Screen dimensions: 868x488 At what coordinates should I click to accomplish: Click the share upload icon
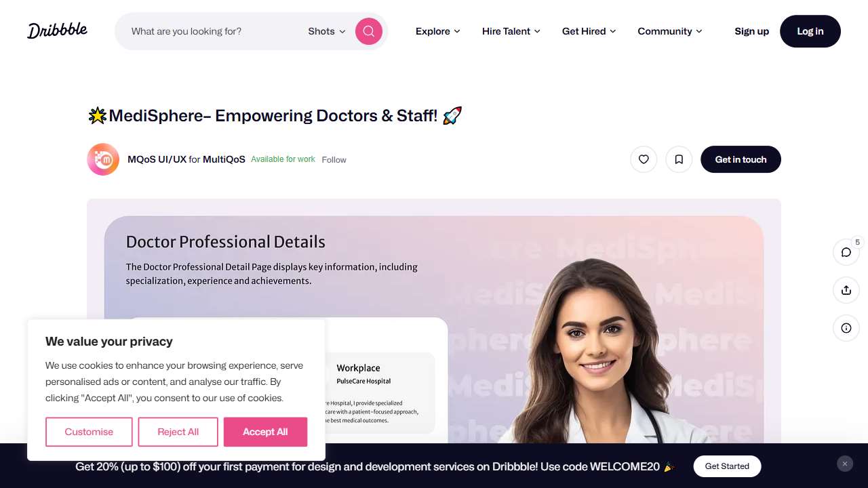[x=846, y=290]
